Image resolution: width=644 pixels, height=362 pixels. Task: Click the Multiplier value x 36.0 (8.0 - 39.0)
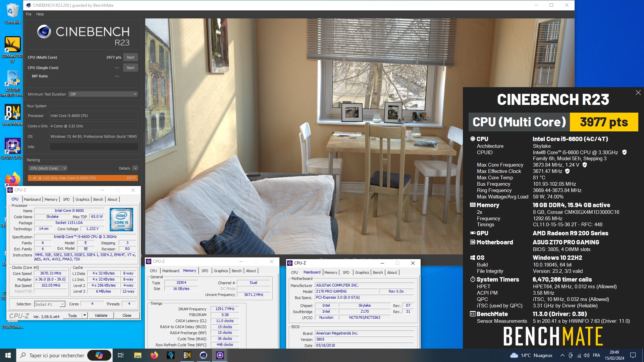point(51,280)
